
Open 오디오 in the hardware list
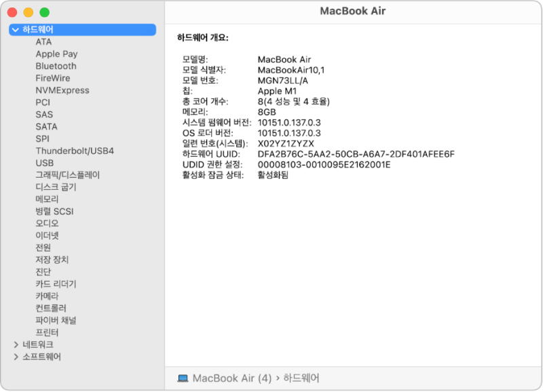(47, 224)
